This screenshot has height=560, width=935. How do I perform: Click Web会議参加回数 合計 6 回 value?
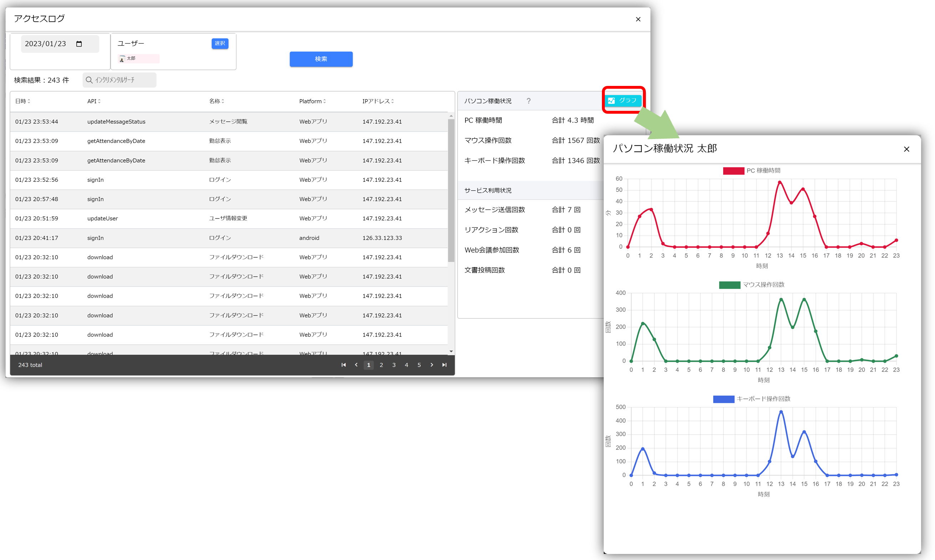[566, 250]
